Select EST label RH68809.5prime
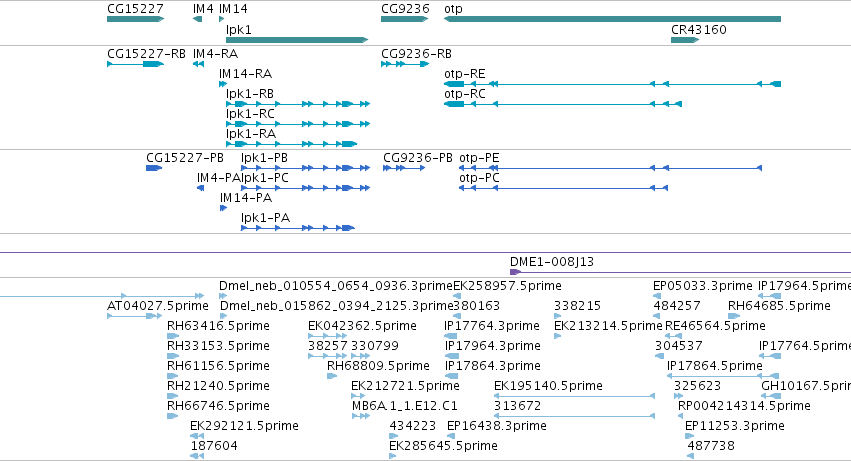Image resolution: width=851 pixels, height=461 pixels. click(378, 367)
